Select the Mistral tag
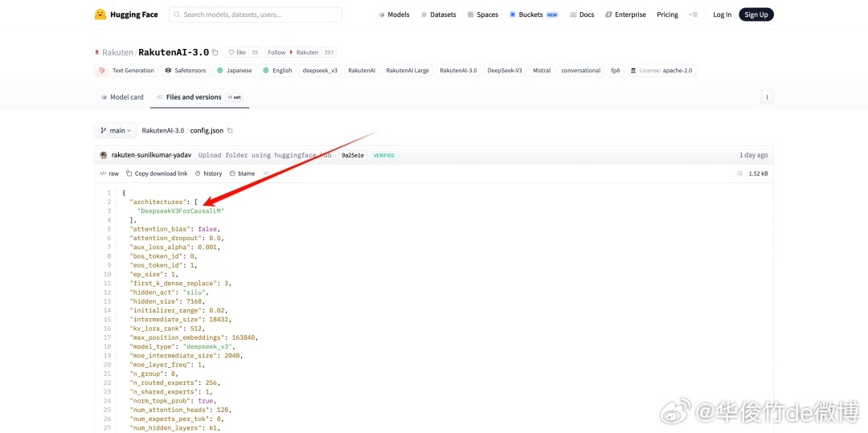The image size is (868, 433). [542, 70]
